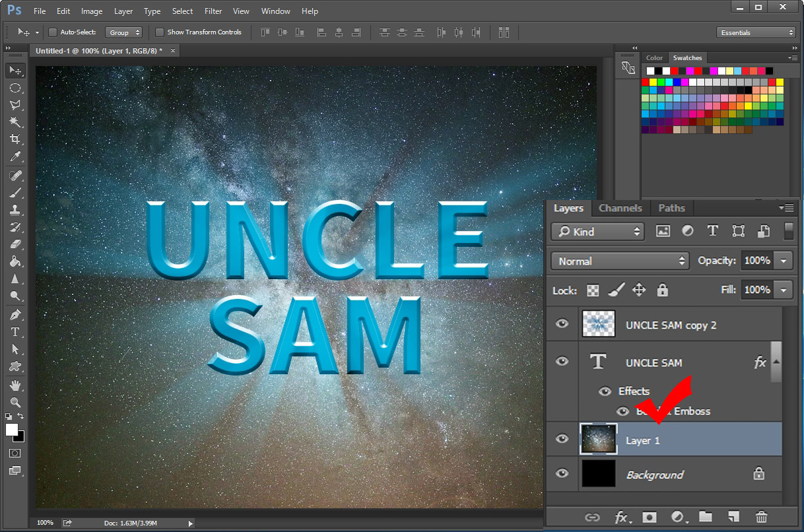Filter layers by type layers
The height and width of the screenshot is (532, 804).
point(713,231)
